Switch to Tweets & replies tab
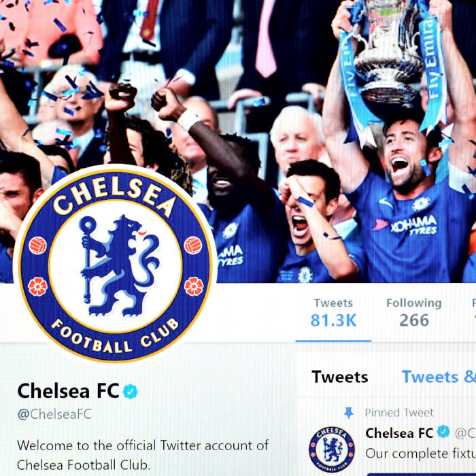The width and height of the screenshot is (476, 476). coord(439,377)
